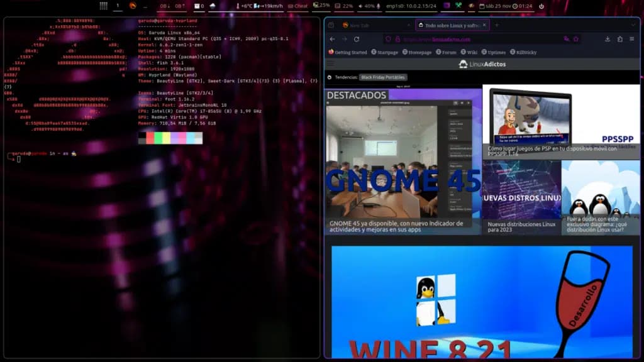Click the Black Friday Portátiles trend tag
Viewport: 644px width, 362px height.
(383, 77)
